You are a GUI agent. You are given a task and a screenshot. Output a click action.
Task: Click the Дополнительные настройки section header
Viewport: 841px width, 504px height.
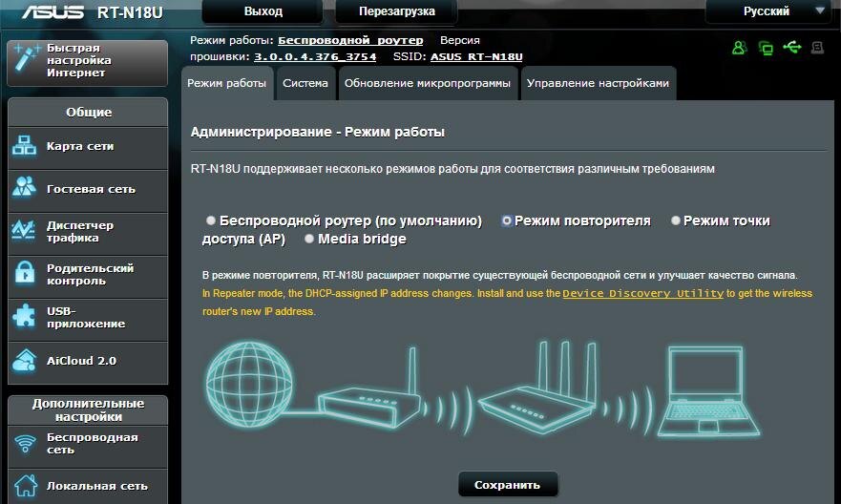coord(88,410)
